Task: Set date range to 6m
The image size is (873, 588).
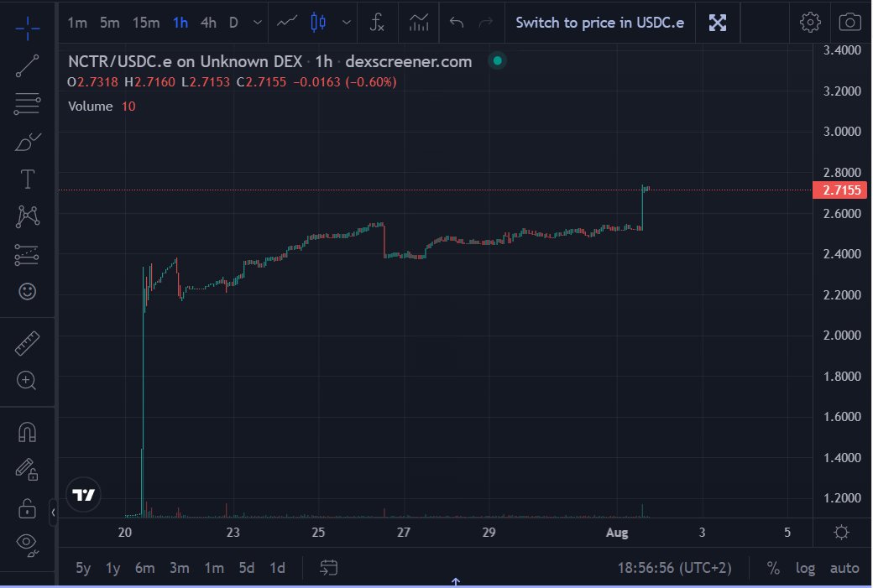Action: coord(144,568)
